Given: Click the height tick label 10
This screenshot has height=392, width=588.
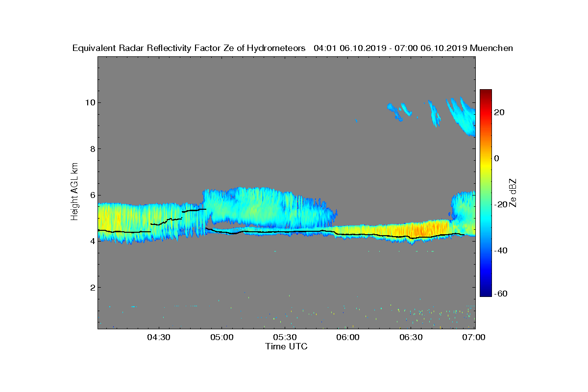Looking at the screenshot, I should coord(90,102).
